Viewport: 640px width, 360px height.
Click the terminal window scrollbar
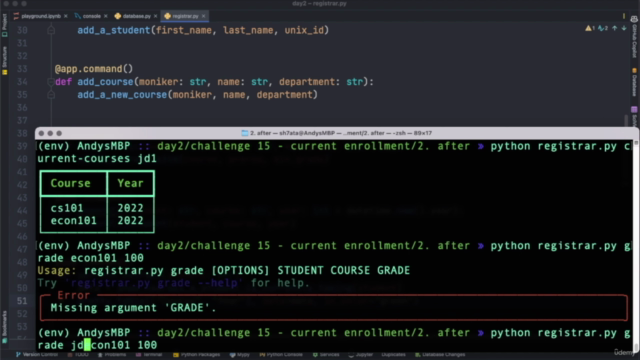636,245
